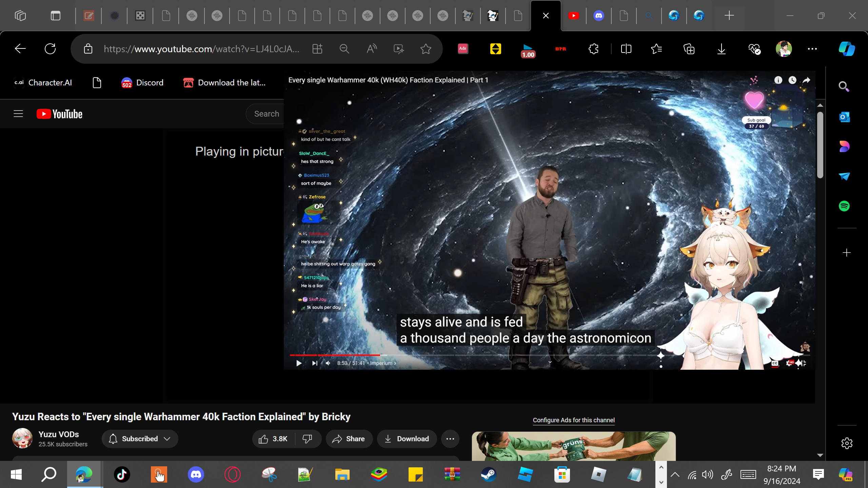
Task: Click the Download button below video
Action: pos(407,439)
